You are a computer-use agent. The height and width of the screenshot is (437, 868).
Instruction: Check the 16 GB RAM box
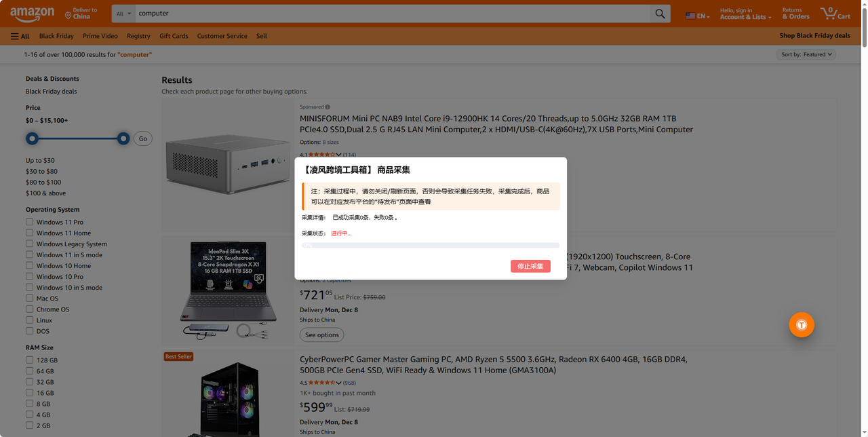29,392
